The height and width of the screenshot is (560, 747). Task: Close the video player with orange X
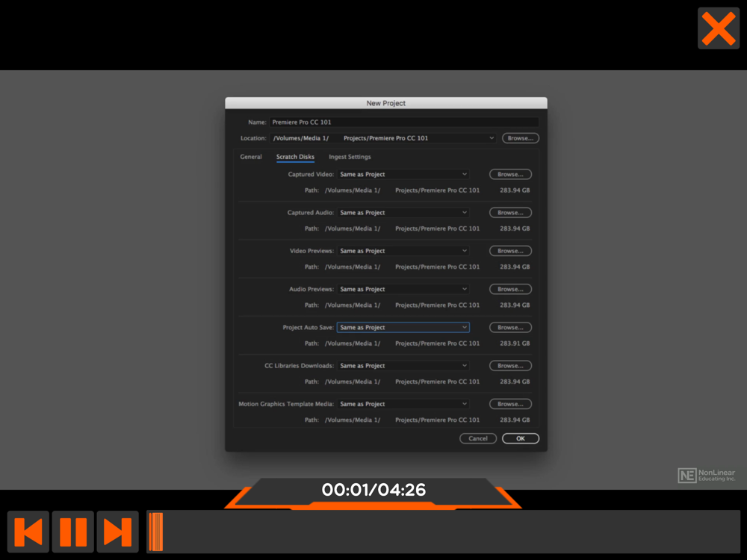click(719, 28)
